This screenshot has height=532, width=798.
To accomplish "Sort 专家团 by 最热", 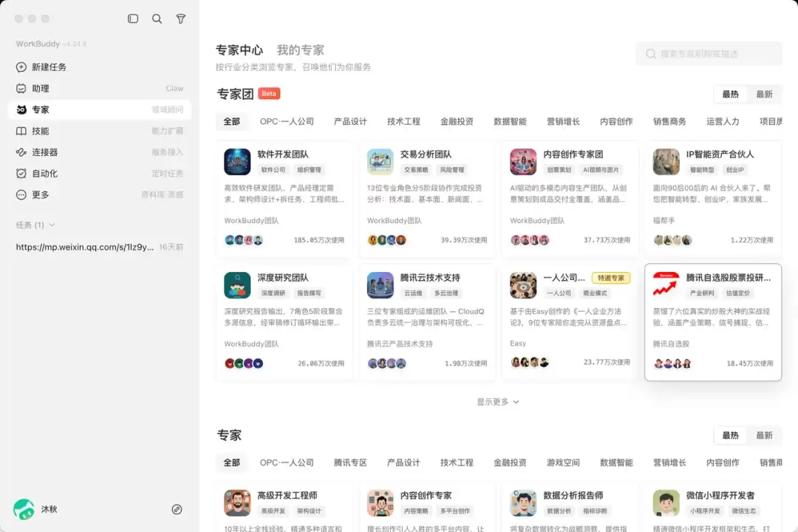I will (x=730, y=94).
